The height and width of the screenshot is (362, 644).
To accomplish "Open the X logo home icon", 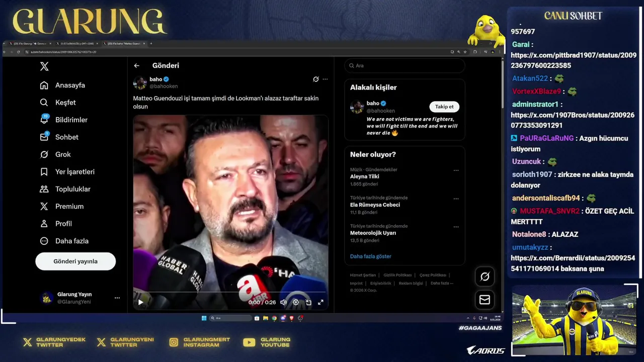I will coord(44,66).
